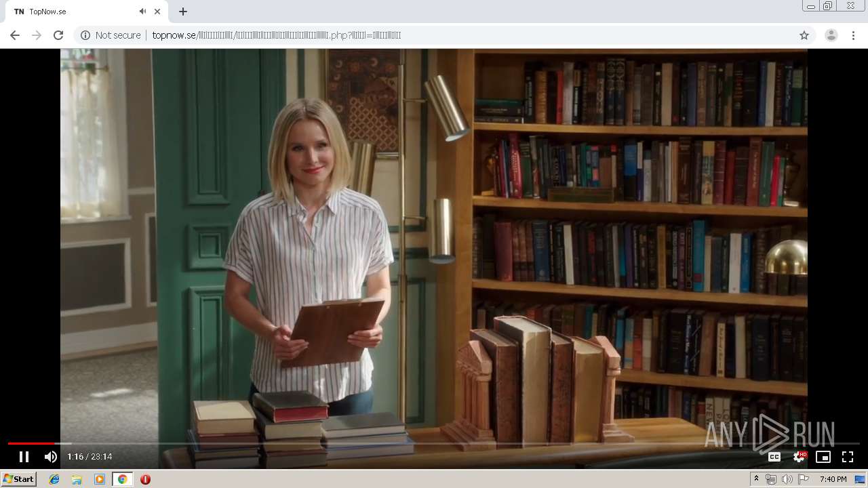The height and width of the screenshot is (488, 868).
Task: Open the Chrome profile avatar
Action: pos(831,35)
